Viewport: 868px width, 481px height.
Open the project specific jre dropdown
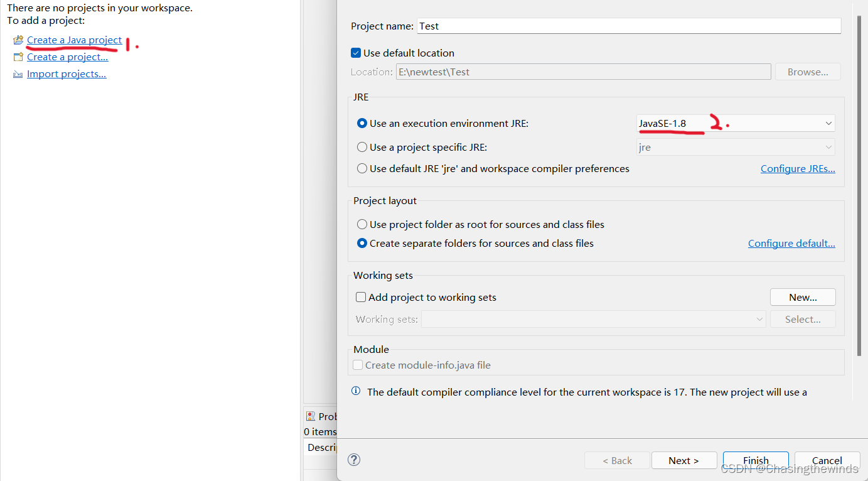(736, 148)
